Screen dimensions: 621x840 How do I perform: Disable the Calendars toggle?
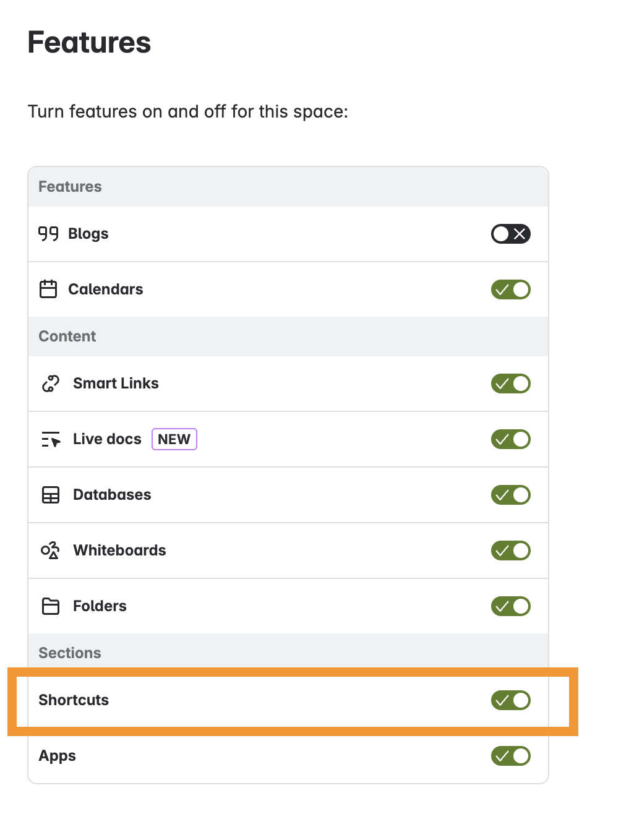point(510,289)
